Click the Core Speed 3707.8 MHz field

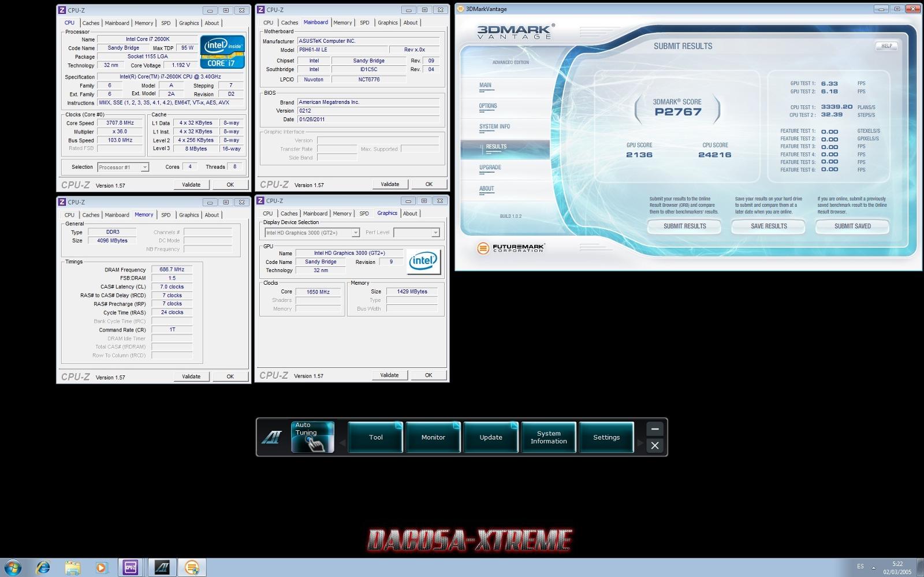[x=120, y=123]
